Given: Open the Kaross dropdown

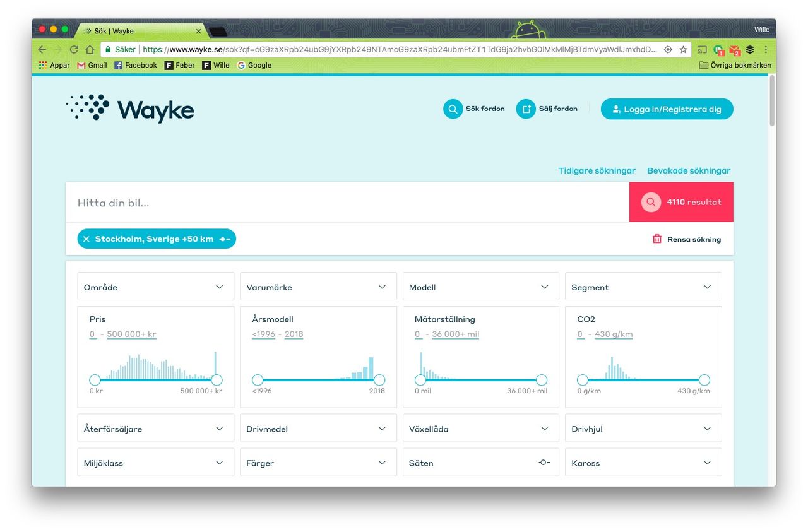Looking at the screenshot, I should click(x=643, y=463).
